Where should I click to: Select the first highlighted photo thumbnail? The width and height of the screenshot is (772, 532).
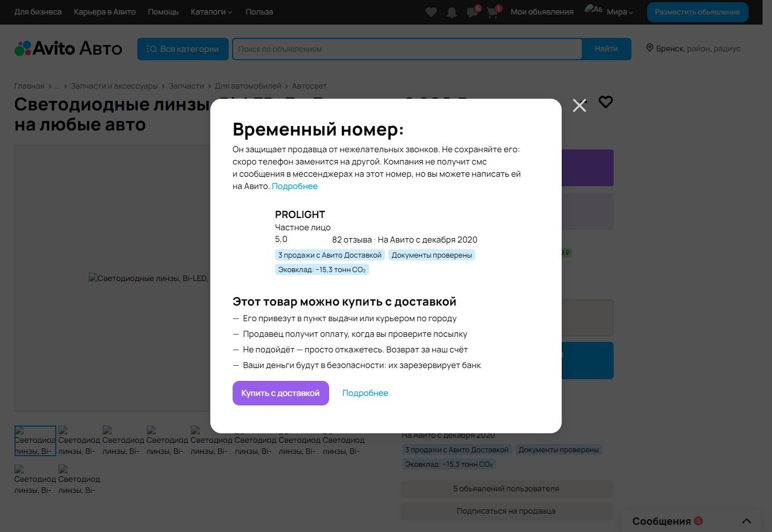point(35,441)
